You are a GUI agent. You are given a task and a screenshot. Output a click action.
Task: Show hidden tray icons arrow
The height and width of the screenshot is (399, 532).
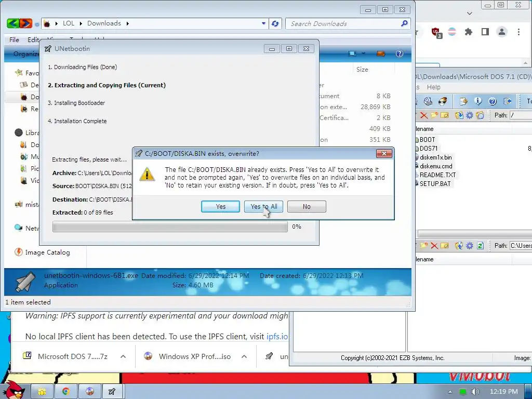click(x=450, y=392)
